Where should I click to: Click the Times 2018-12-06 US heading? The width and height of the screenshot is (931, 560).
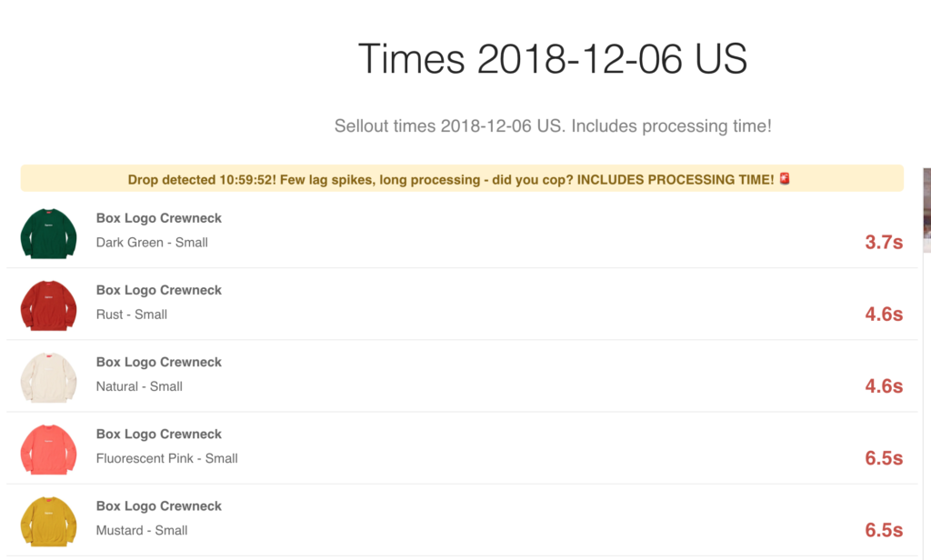tap(553, 59)
